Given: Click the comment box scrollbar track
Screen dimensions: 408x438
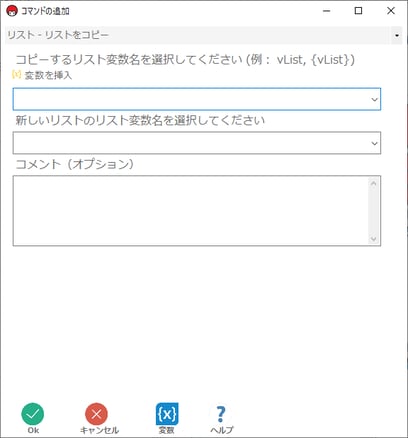Looking at the screenshot, I should click(373, 211).
